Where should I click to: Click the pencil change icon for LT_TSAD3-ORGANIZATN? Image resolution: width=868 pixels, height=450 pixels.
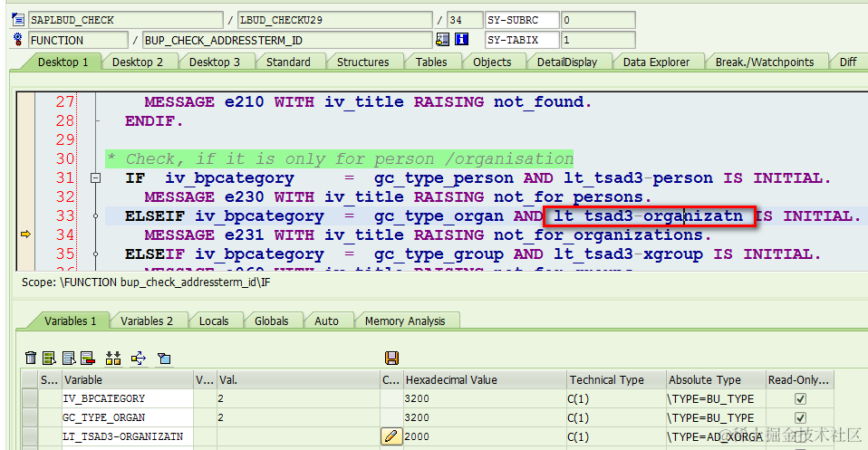coord(391,436)
